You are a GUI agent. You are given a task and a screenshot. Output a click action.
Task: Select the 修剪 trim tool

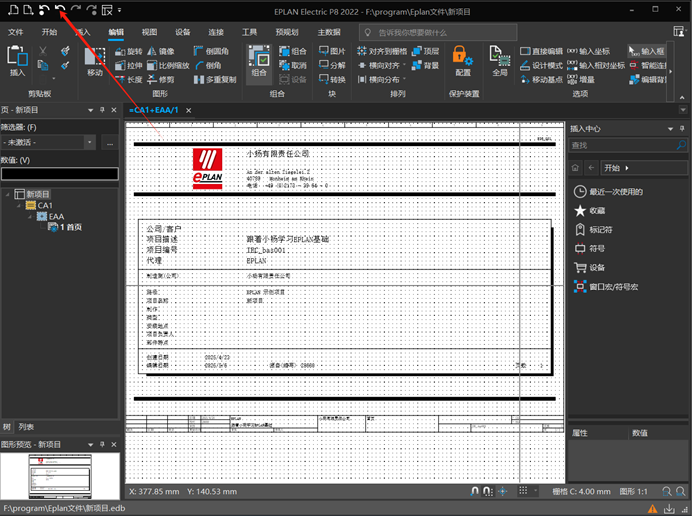(x=161, y=79)
